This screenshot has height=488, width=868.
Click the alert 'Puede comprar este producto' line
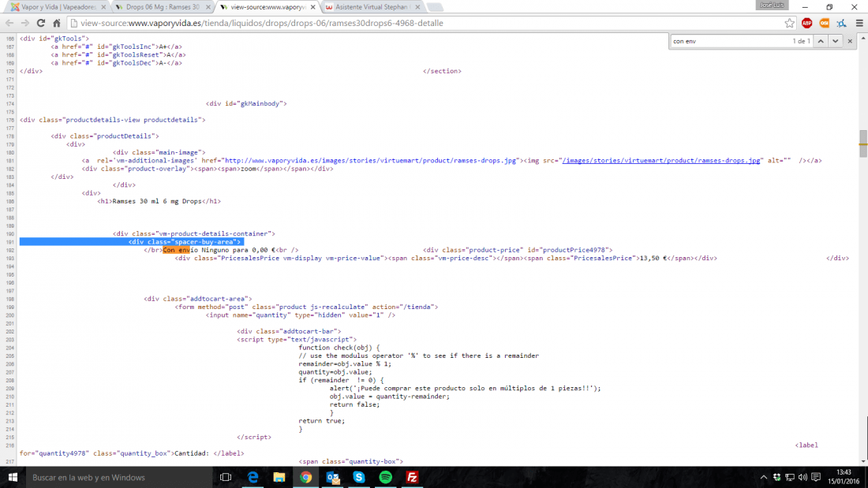coord(465,389)
